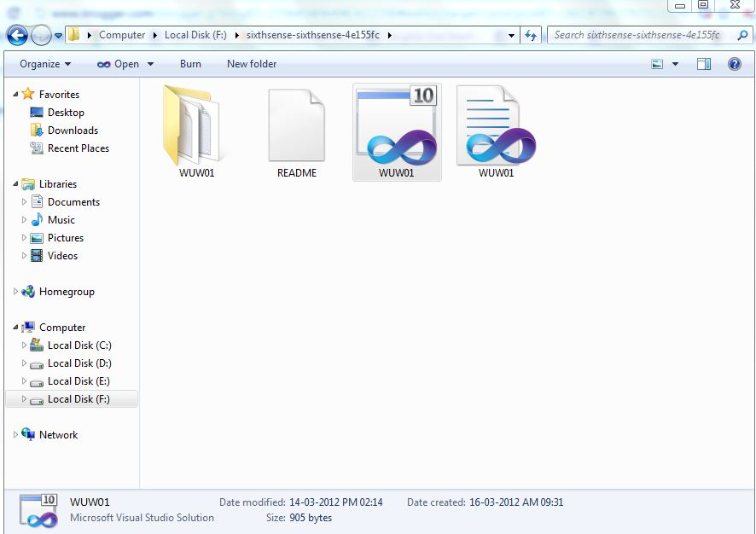756x534 pixels.
Task: Select Local Disk (F:) in the breadcrumb
Action: (x=195, y=35)
